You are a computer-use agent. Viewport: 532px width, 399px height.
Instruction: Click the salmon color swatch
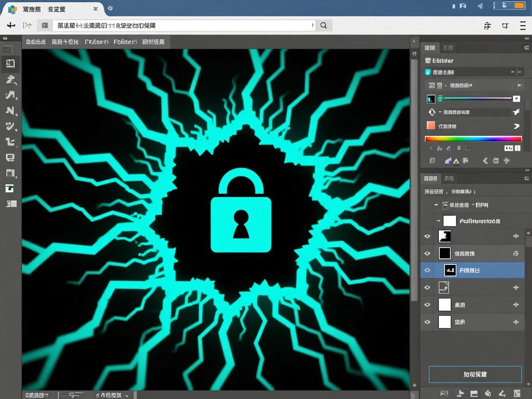[431, 126]
